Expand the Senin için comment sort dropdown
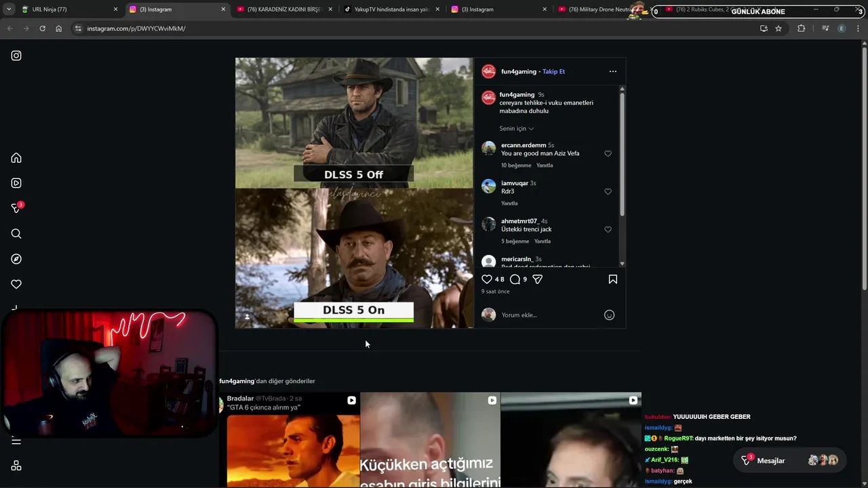Viewport: 868px width, 488px height. click(517, 129)
